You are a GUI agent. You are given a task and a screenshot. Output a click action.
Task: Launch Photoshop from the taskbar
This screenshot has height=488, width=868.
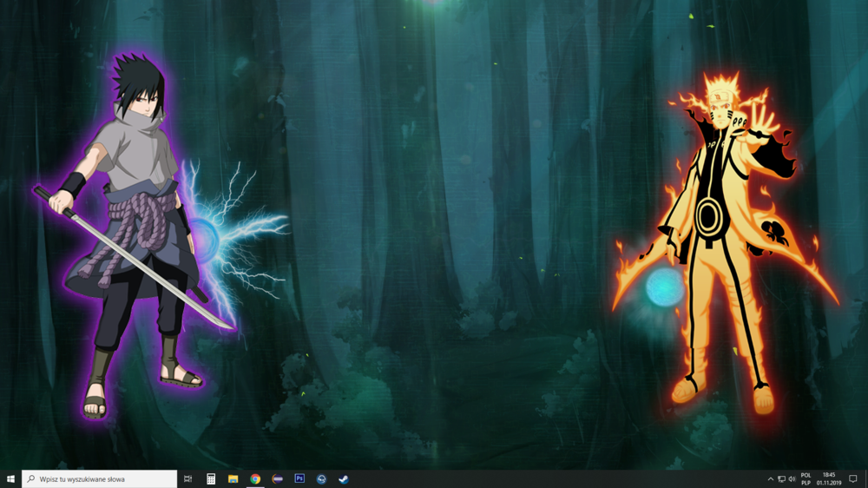[299, 478]
